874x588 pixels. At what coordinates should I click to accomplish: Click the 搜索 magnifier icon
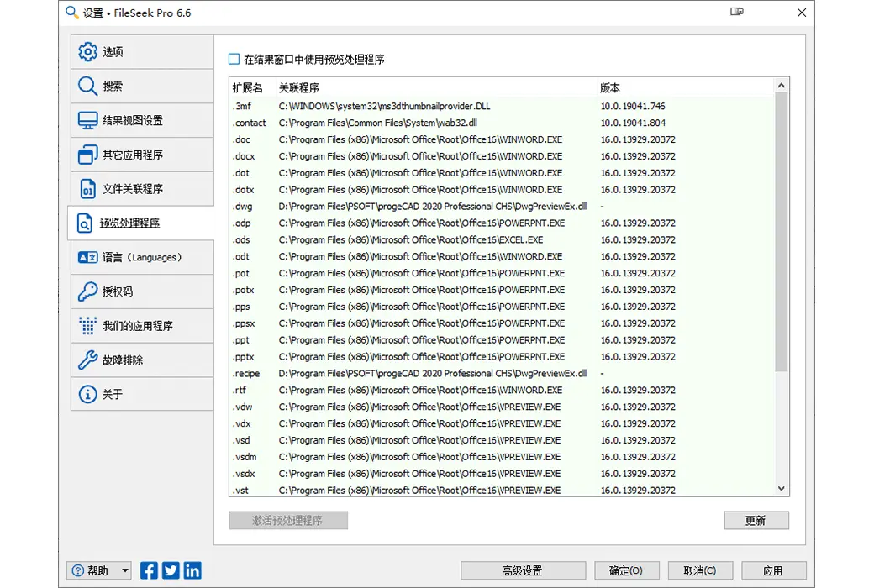(87, 86)
